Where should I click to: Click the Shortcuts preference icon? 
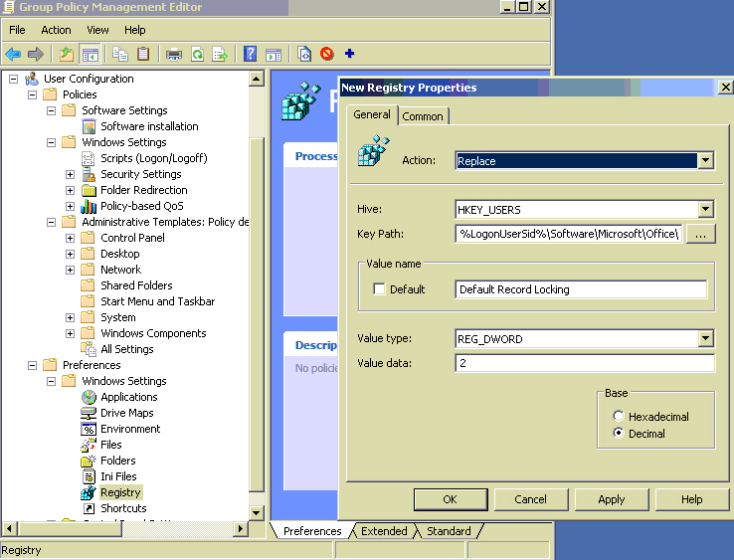pyautogui.click(x=89, y=508)
